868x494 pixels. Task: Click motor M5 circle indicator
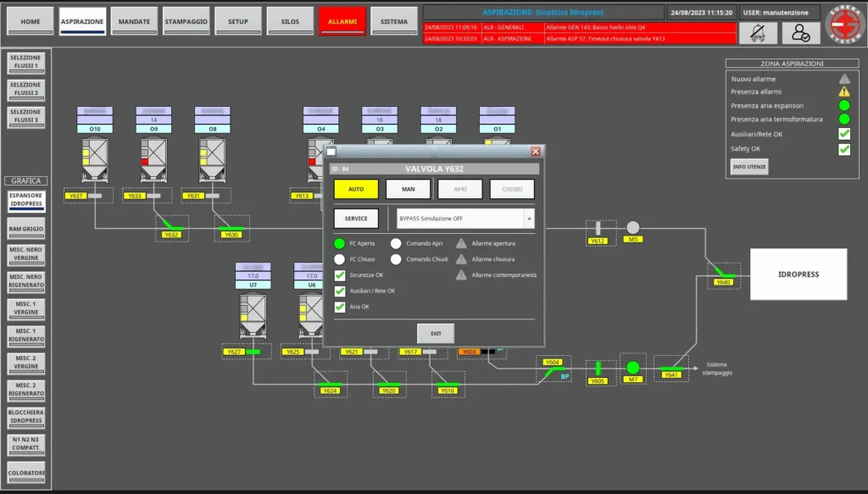[x=632, y=227]
